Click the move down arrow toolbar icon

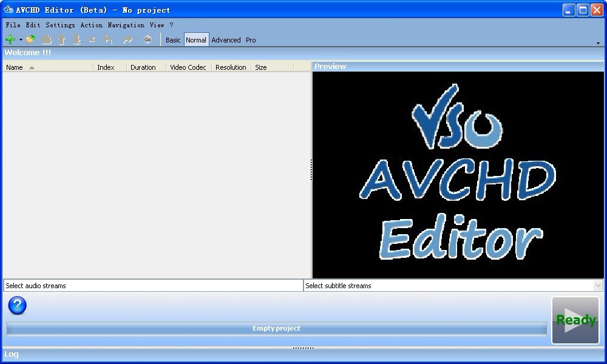[x=77, y=39]
